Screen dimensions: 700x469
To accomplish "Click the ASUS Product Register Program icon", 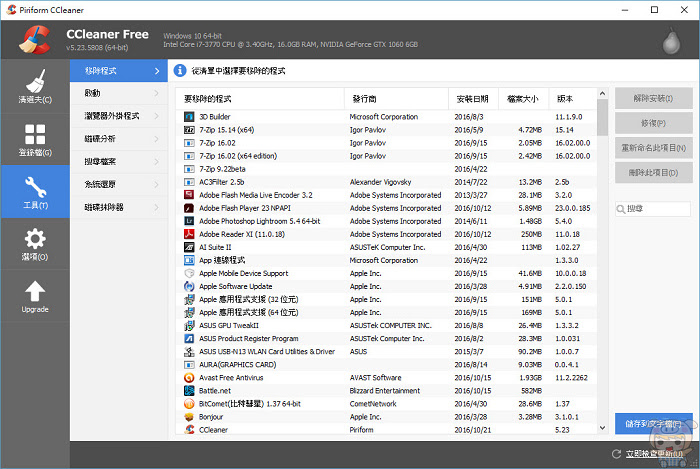I will [189, 338].
